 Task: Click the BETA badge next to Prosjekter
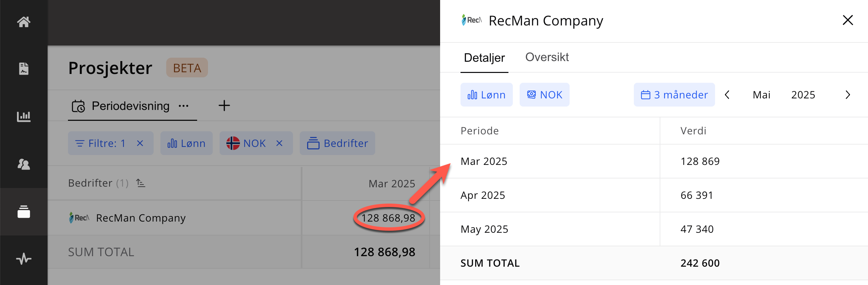[187, 68]
